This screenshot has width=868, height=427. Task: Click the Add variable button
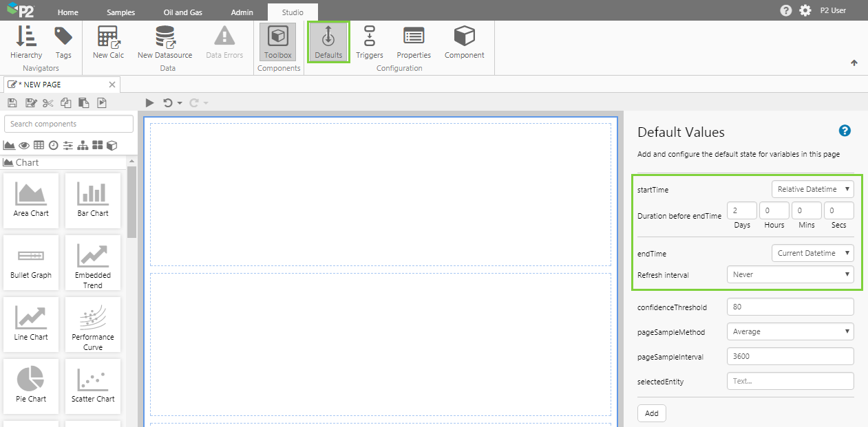tap(651, 413)
